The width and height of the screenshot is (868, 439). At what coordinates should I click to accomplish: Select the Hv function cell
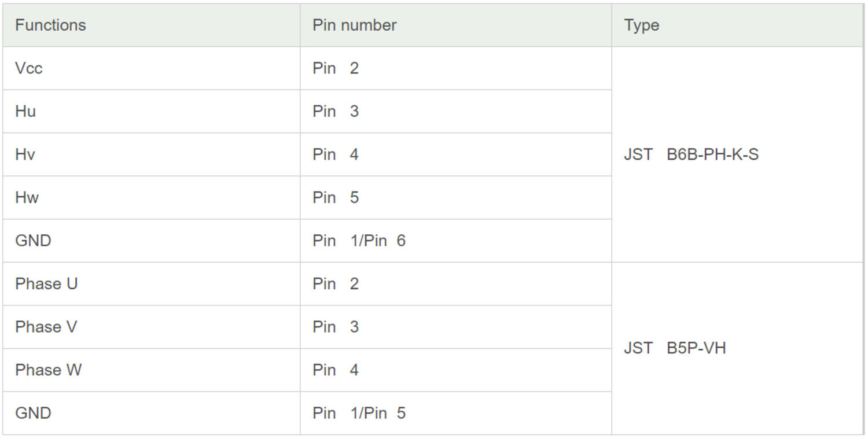click(x=25, y=154)
